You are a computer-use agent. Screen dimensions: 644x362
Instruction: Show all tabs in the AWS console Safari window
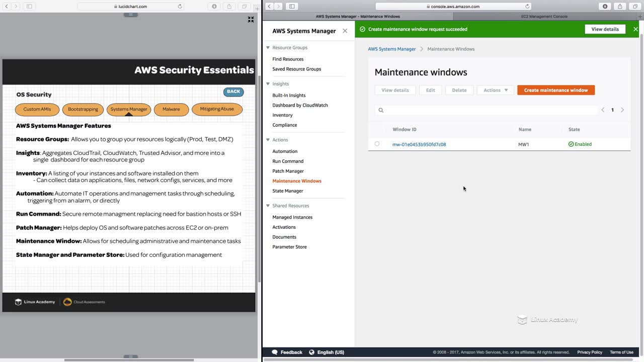634,7
